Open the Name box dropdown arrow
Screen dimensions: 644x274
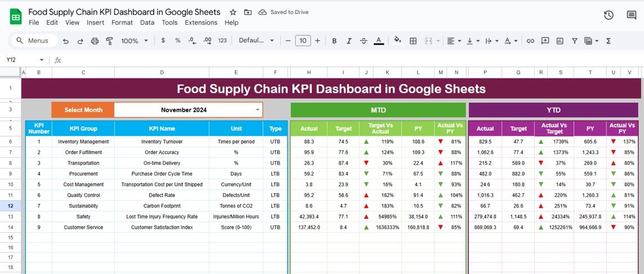click(x=42, y=60)
